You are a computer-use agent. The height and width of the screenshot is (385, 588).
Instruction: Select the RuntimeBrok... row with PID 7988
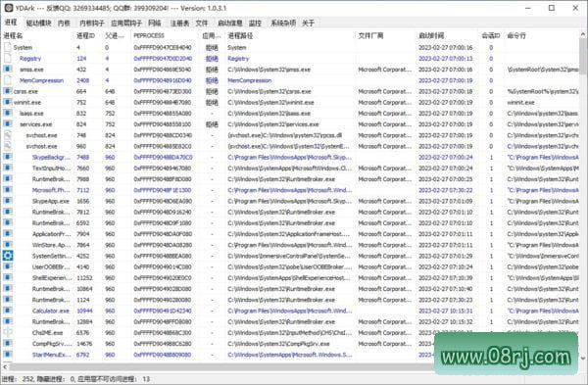click(x=289, y=179)
